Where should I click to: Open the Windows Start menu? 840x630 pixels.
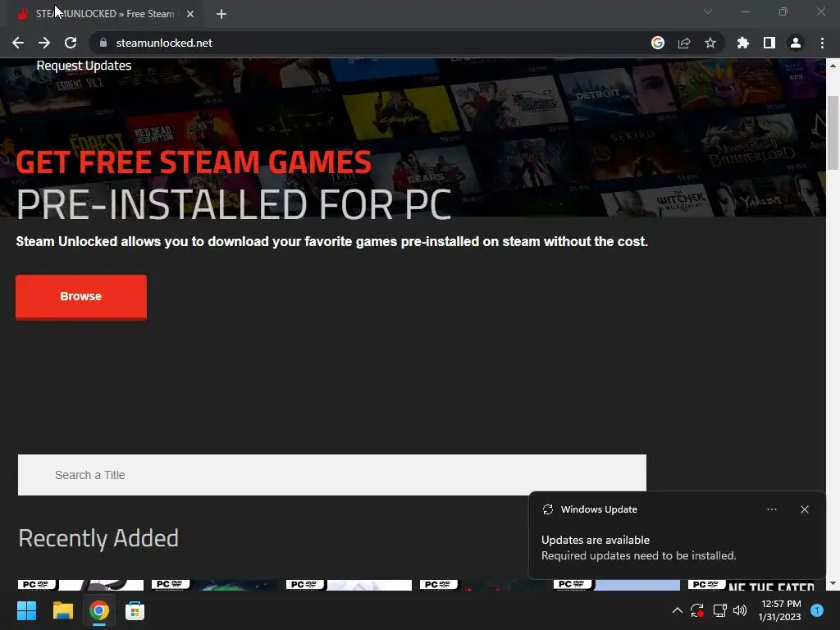click(x=27, y=610)
